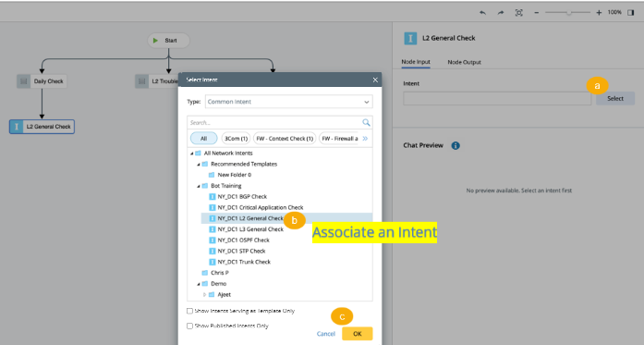Click the Recommended Templates folder icon
The height and width of the screenshot is (345, 644).
[205, 164]
